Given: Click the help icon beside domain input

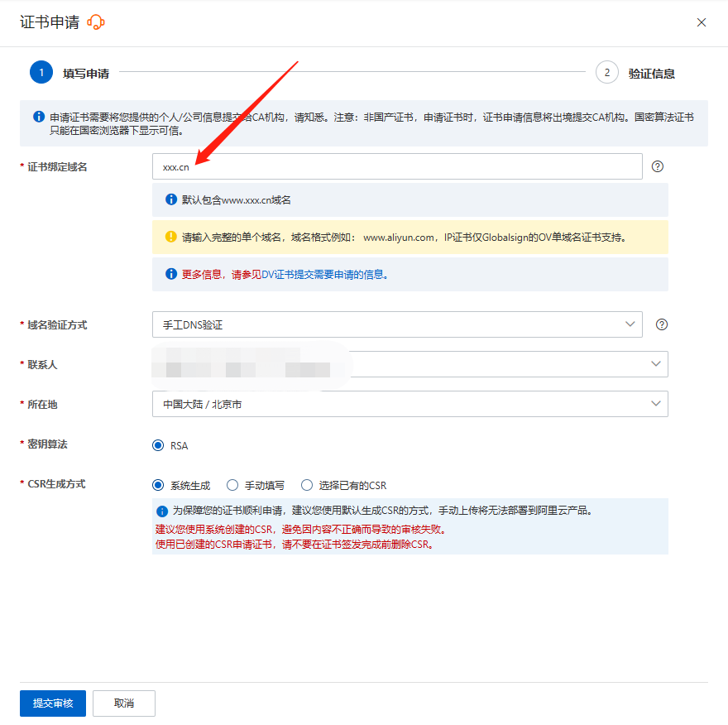Looking at the screenshot, I should 658,166.
